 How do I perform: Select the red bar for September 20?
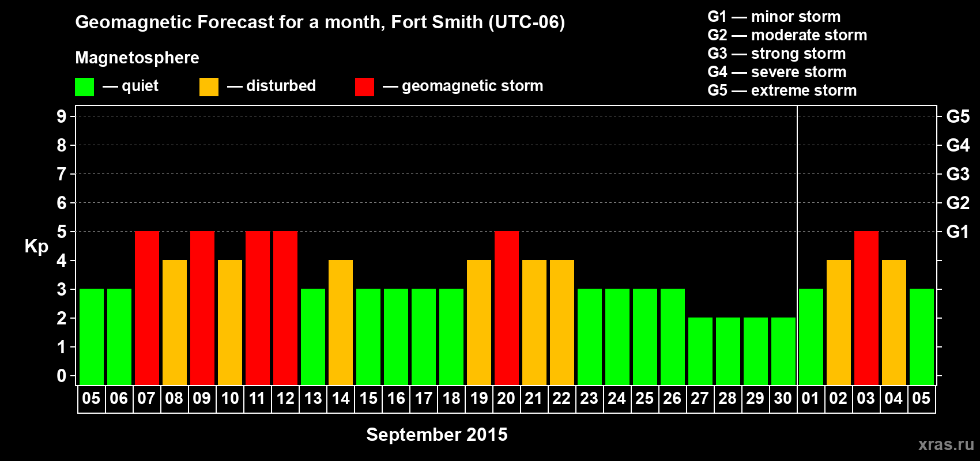[x=507, y=308]
